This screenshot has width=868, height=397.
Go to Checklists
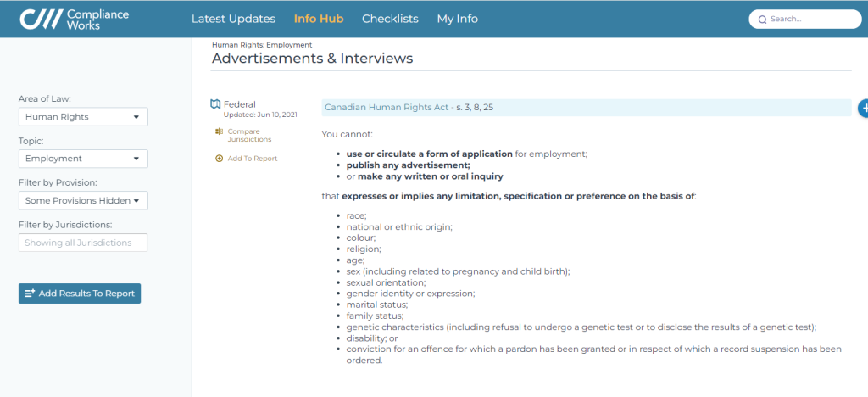point(390,19)
